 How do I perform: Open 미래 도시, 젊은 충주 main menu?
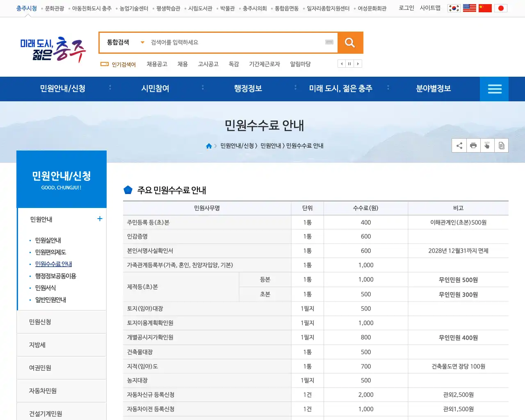click(341, 89)
